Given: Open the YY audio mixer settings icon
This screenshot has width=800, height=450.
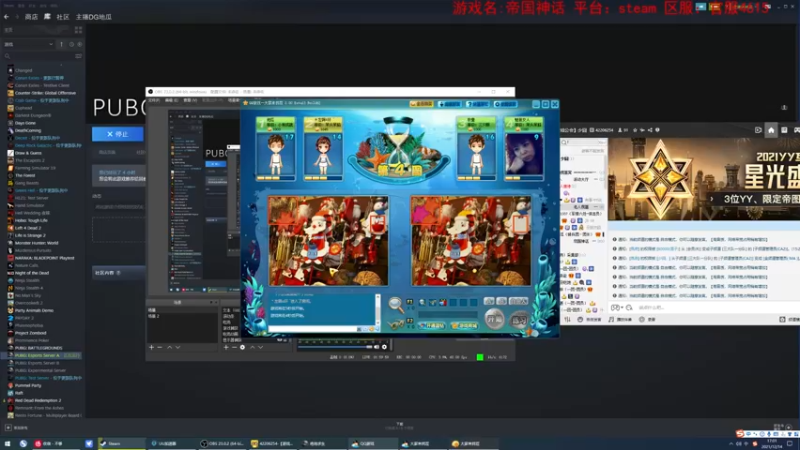Looking at the screenshot, I should (567, 319).
